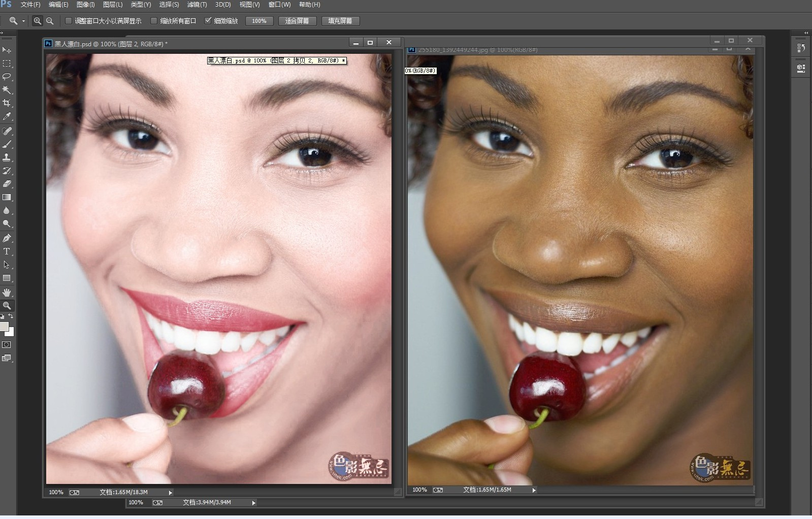Image resolution: width=812 pixels, height=519 pixels.
Task: Select the Zoom tool in the toolbox
Action: [x=7, y=306]
